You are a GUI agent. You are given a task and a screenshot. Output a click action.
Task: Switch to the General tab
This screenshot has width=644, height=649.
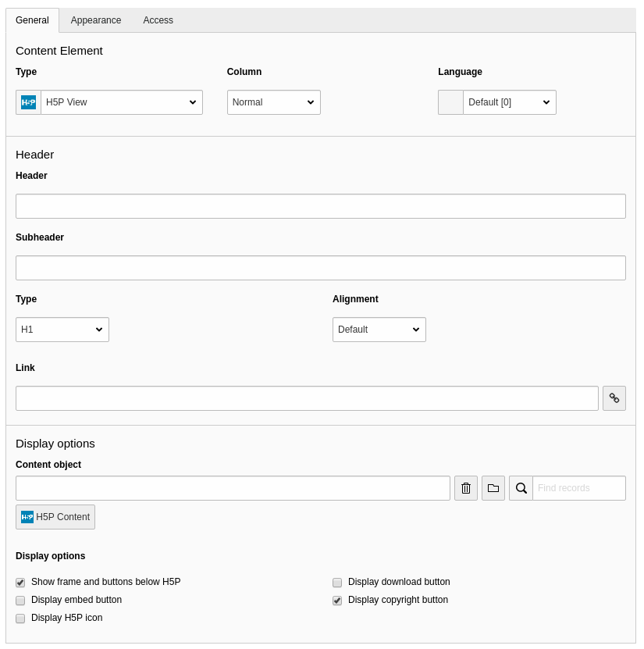(32, 20)
